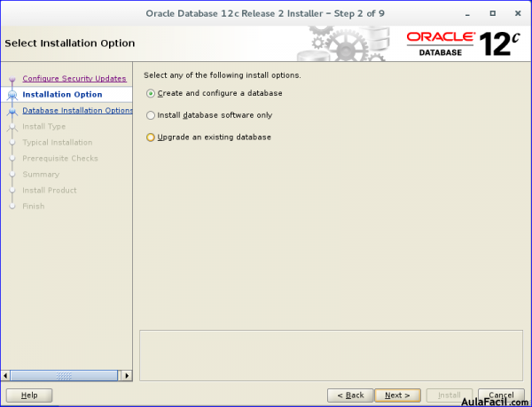Click the Prerequisite Checks step text
Screen dimensions: 532x407
pos(60,159)
